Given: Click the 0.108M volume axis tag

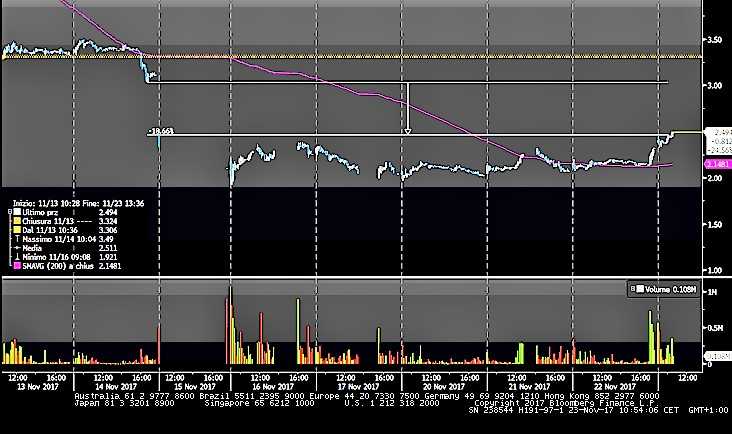Looking at the screenshot, I should click(718, 356).
